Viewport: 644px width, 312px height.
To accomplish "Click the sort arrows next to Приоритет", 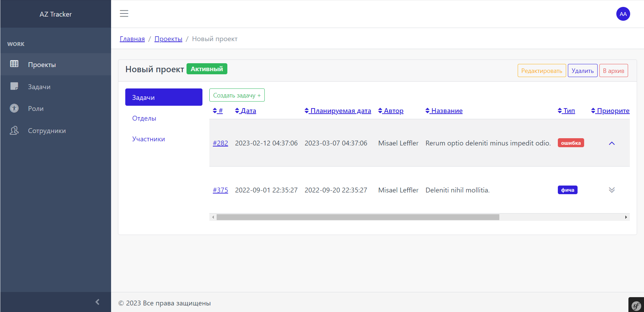I will click(x=594, y=111).
